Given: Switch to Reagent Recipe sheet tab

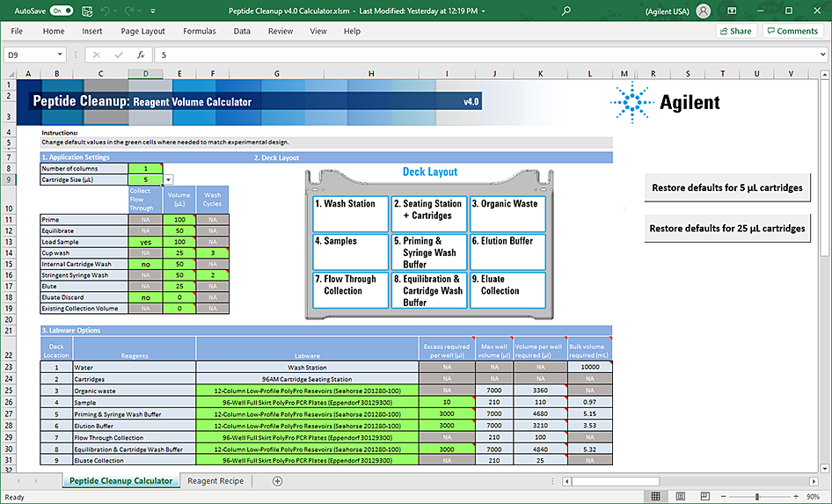Looking at the screenshot, I should 215,480.
